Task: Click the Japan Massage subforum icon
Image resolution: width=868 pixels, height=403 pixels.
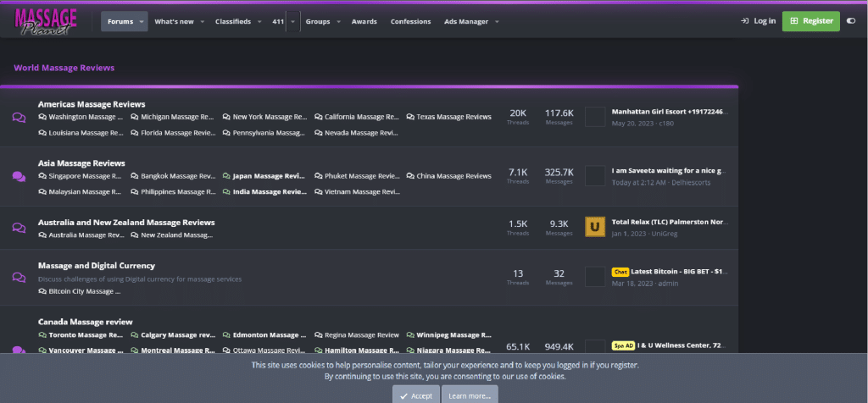Action: (x=226, y=176)
